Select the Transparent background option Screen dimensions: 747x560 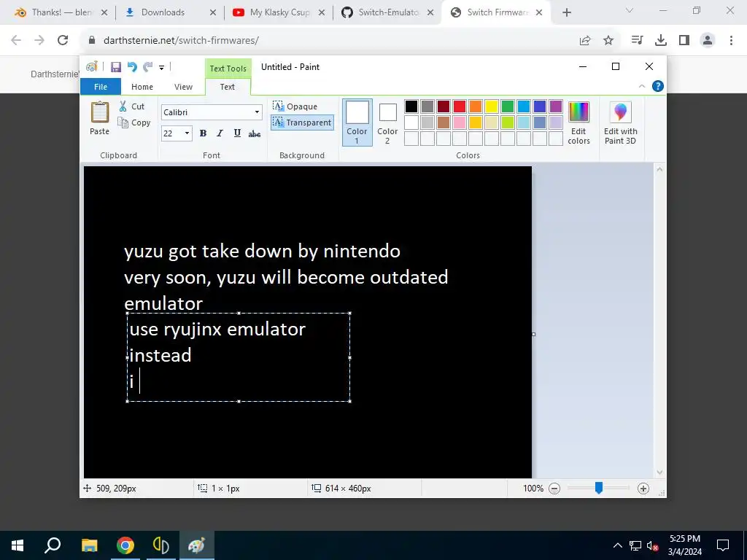[302, 122]
